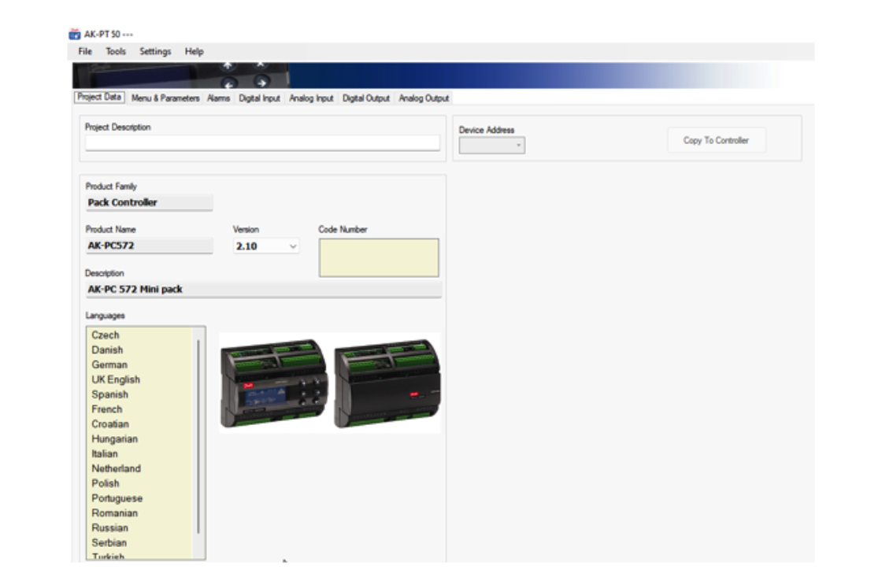Click the AK-PT 50 app icon in title bar
The image size is (882, 588).
75,35
